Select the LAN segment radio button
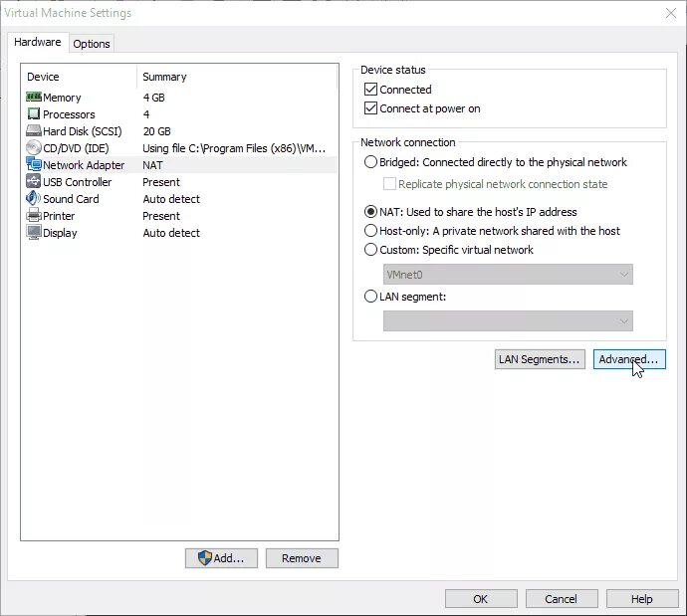 pyautogui.click(x=370, y=297)
